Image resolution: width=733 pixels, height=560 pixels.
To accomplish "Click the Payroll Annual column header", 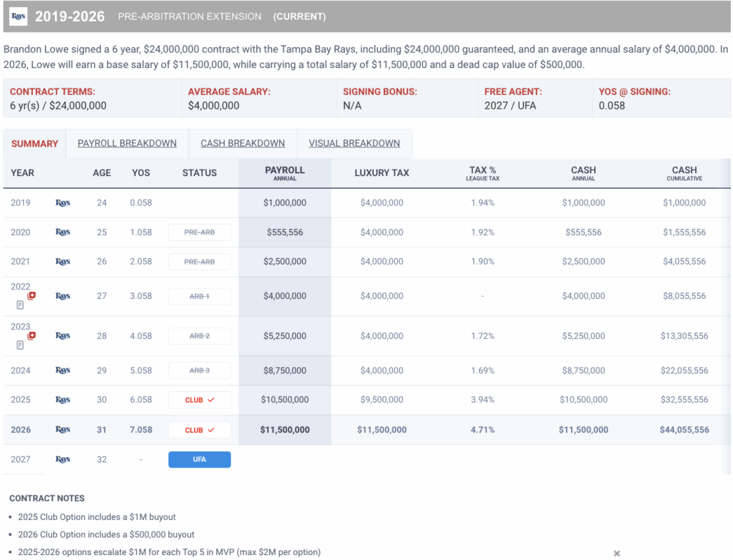I will pyautogui.click(x=285, y=173).
